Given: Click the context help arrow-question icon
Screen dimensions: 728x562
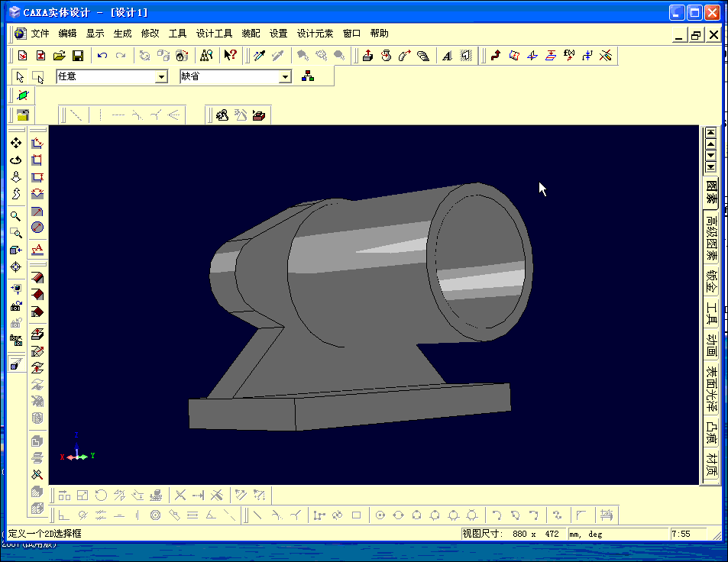Looking at the screenshot, I should tap(230, 56).
